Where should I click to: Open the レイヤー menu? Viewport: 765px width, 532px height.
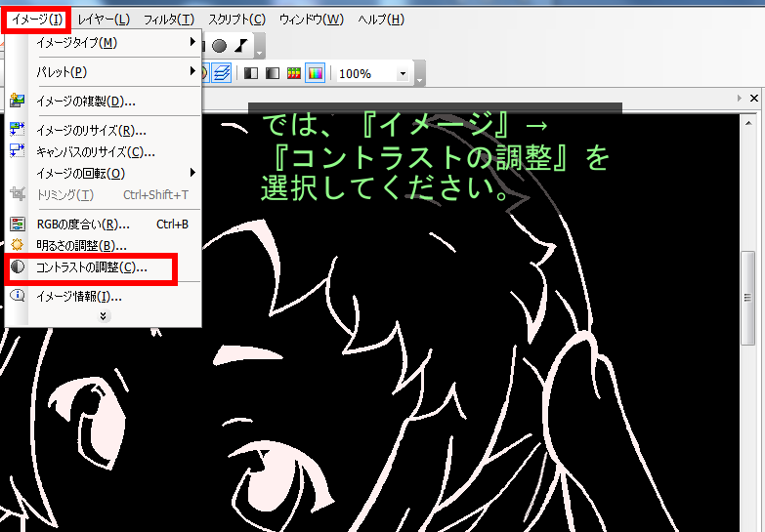pyautogui.click(x=104, y=20)
